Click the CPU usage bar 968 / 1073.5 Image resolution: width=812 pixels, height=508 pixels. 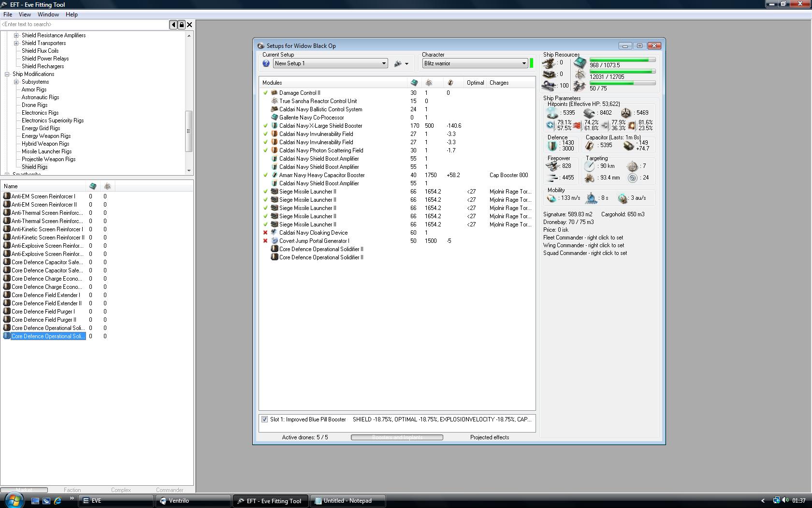point(623,60)
